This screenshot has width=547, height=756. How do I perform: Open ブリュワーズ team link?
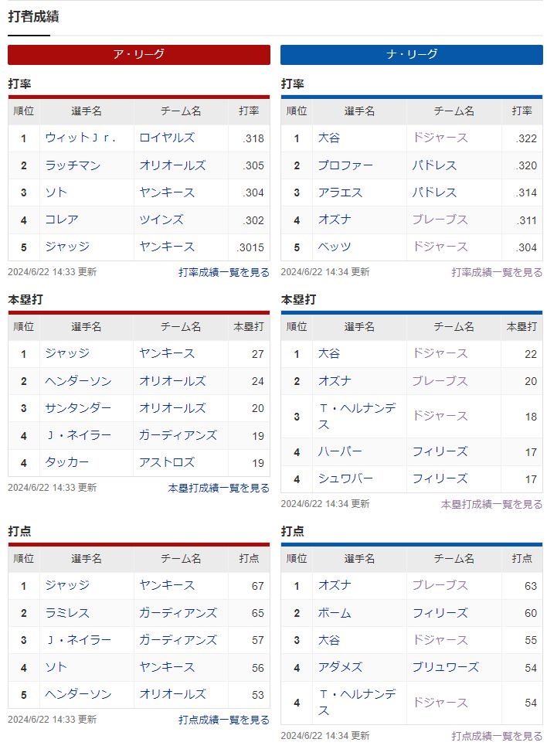click(x=445, y=667)
